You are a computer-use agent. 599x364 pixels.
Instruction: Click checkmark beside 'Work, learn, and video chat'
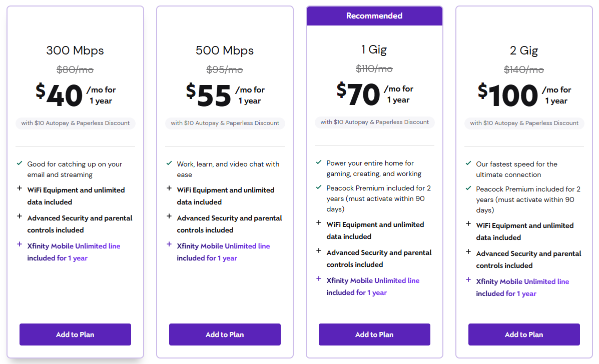click(169, 163)
